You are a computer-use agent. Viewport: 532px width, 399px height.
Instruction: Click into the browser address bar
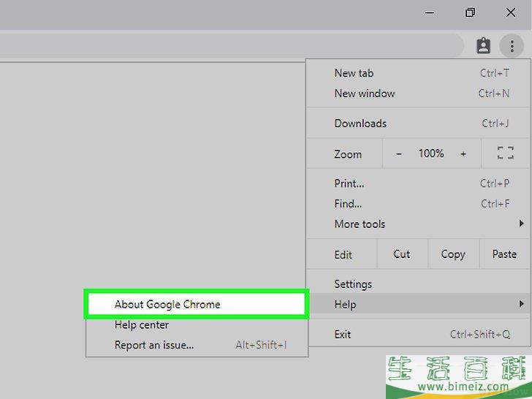coord(231,45)
